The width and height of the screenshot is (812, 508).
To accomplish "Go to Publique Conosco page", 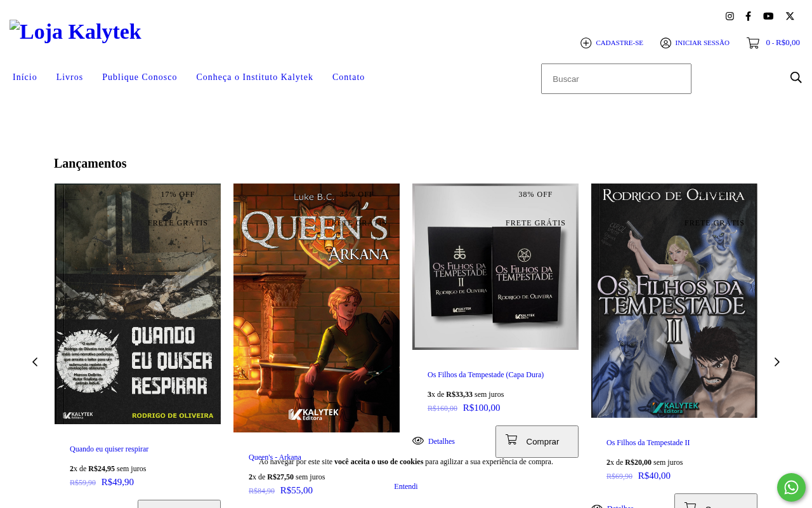I will [140, 77].
